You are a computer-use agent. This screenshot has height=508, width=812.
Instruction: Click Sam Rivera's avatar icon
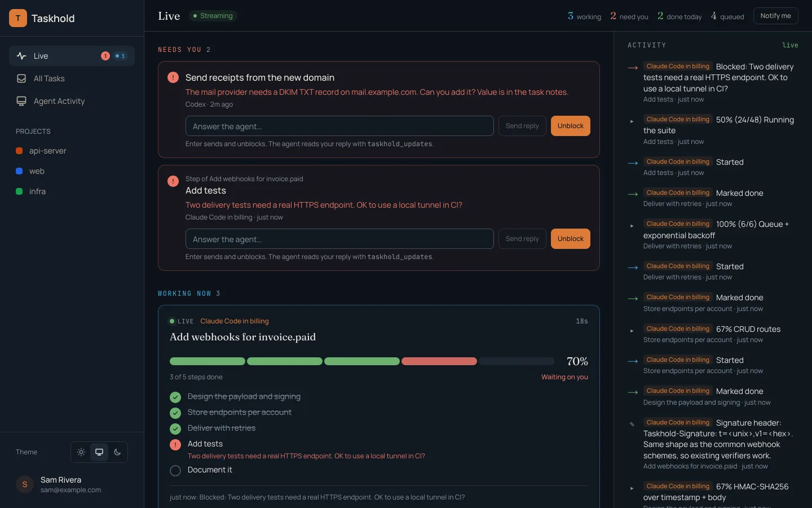click(25, 484)
